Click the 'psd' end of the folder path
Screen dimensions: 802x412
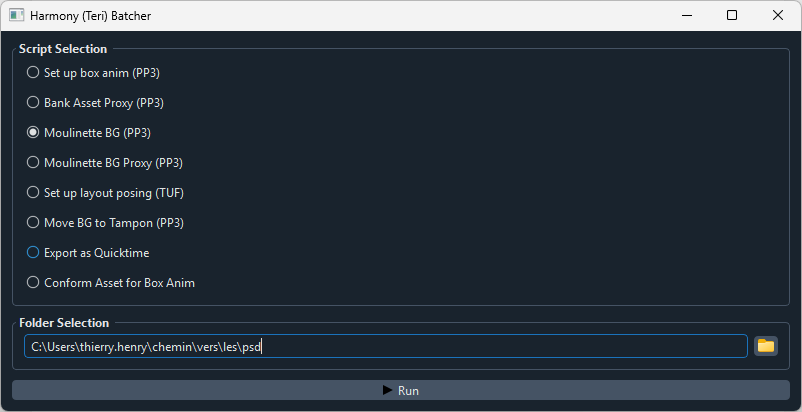pos(251,346)
